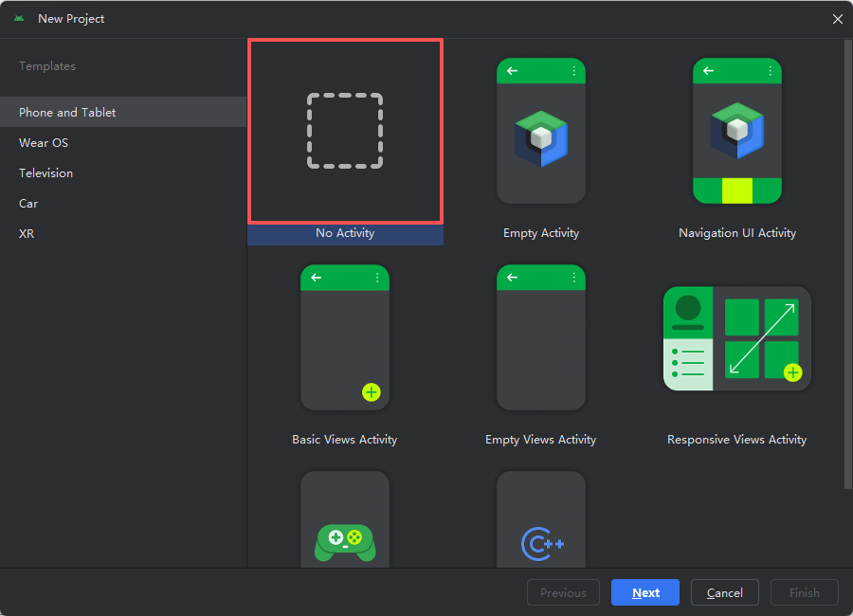Click the Previous button
853x616 pixels.
[563, 592]
